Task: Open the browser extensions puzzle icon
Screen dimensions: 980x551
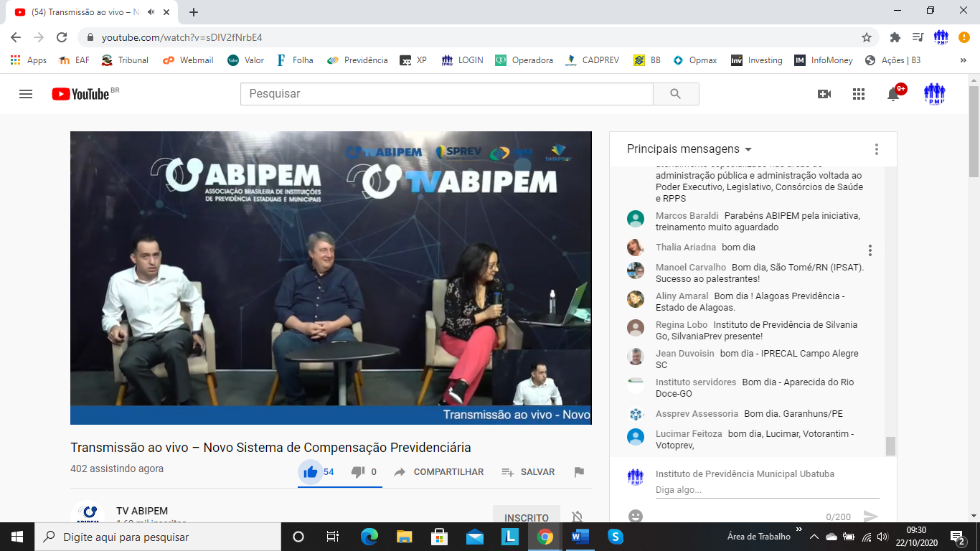Action: tap(895, 37)
